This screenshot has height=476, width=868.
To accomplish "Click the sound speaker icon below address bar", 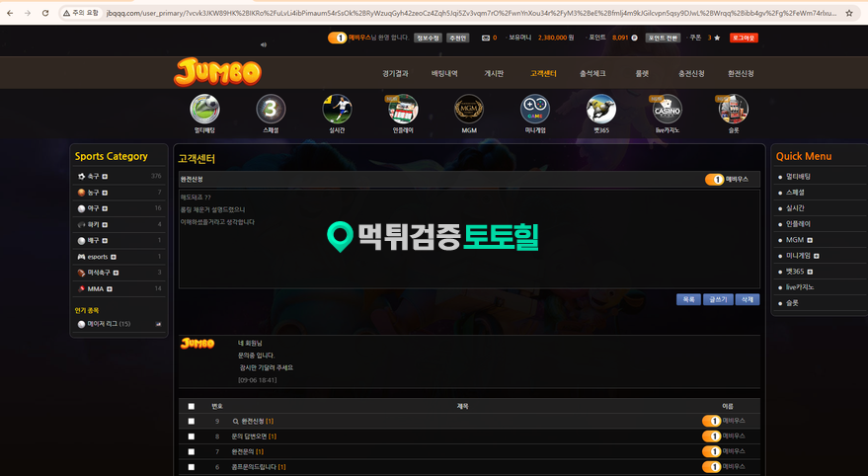I will [x=264, y=44].
